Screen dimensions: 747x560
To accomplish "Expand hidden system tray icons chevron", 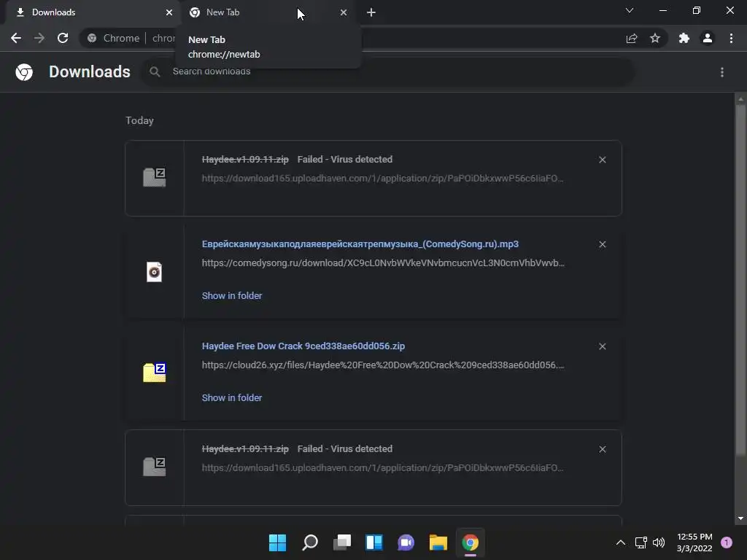I will pyautogui.click(x=621, y=542).
